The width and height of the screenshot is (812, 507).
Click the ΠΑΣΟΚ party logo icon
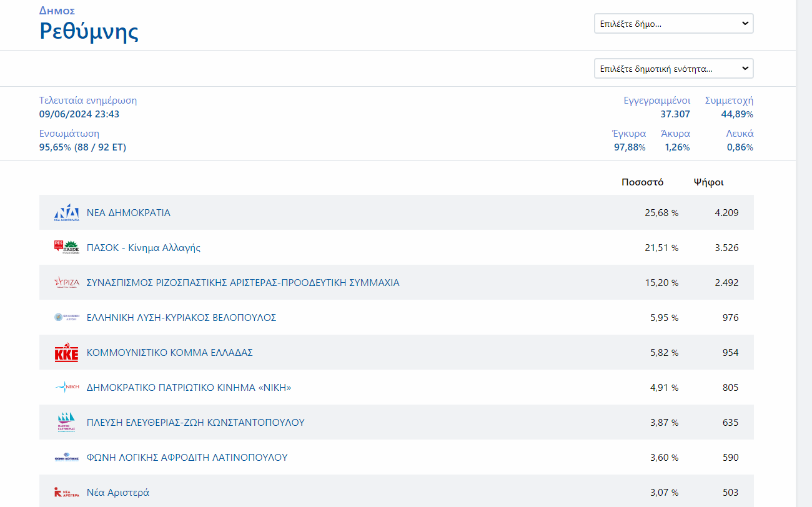(x=66, y=248)
